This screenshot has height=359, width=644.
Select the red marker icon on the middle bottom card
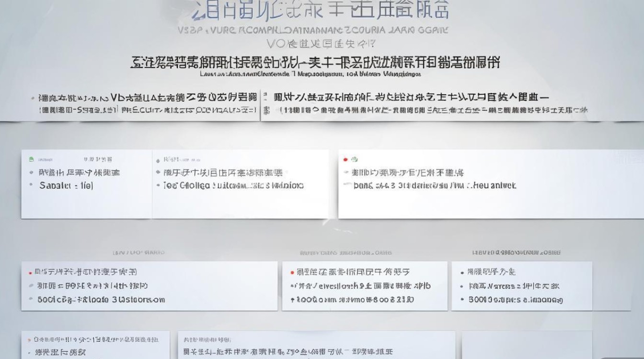(x=291, y=271)
